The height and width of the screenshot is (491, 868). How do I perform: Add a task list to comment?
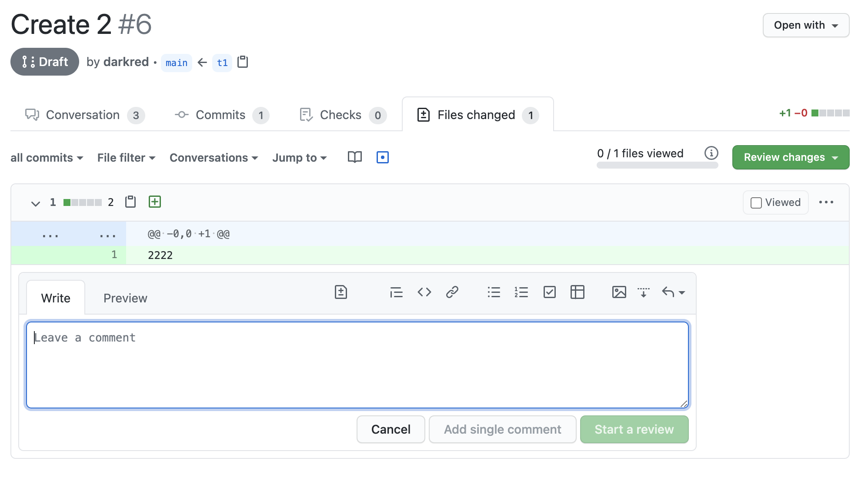[549, 292]
